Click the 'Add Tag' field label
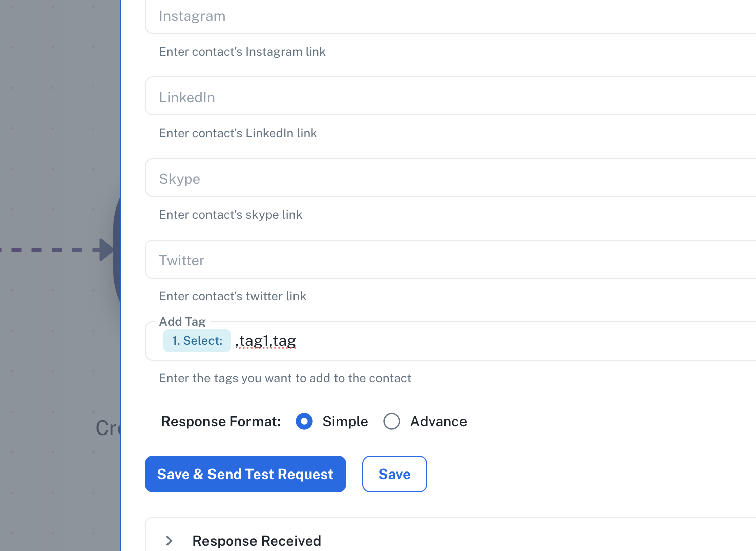Image resolution: width=756 pixels, height=551 pixels. tap(182, 322)
